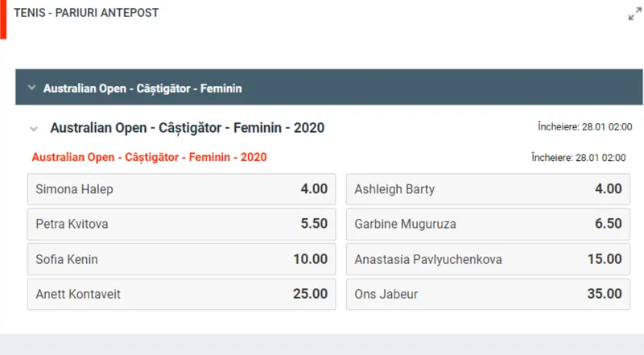Click the upper Încheiere 28.01 02:00 label
This screenshot has height=355, width=644.
click(x=584, y=127)
